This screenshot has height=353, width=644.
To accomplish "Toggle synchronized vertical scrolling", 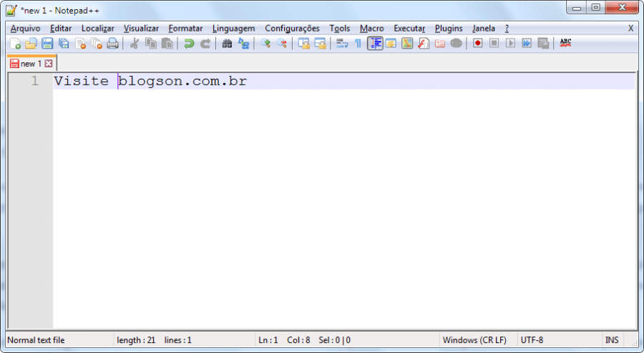I will click(x=303, y=43).
